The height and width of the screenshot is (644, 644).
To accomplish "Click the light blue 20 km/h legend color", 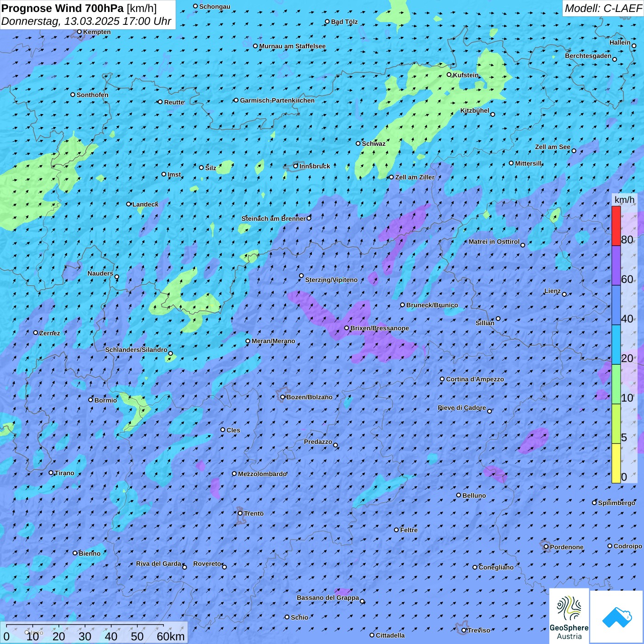I will point(616,345).
